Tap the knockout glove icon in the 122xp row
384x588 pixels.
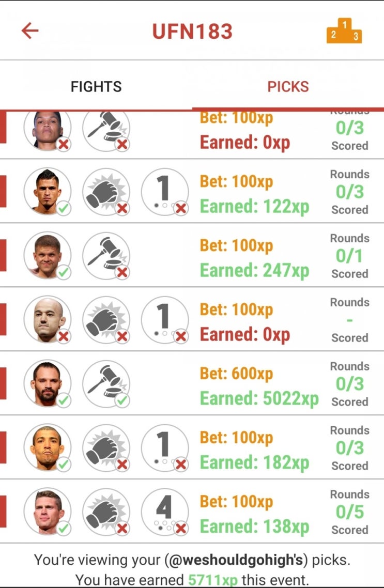(106, 192)
